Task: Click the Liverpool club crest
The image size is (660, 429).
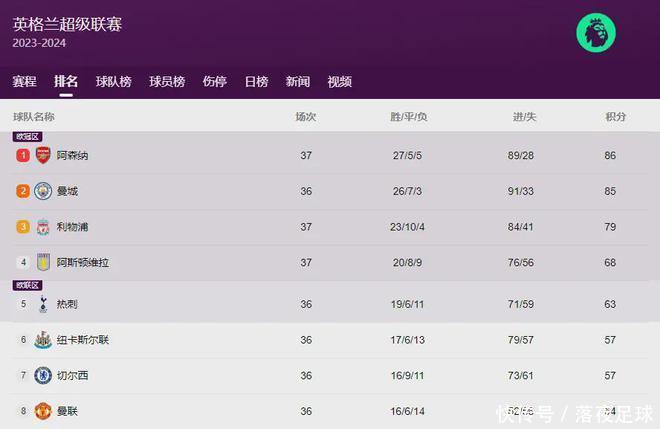Action: pos(43,227)
